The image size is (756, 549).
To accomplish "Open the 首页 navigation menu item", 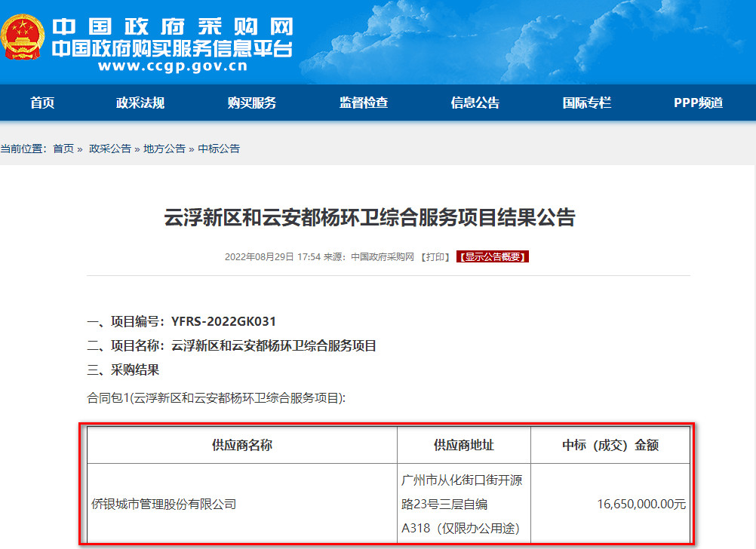I will (42, 103).
